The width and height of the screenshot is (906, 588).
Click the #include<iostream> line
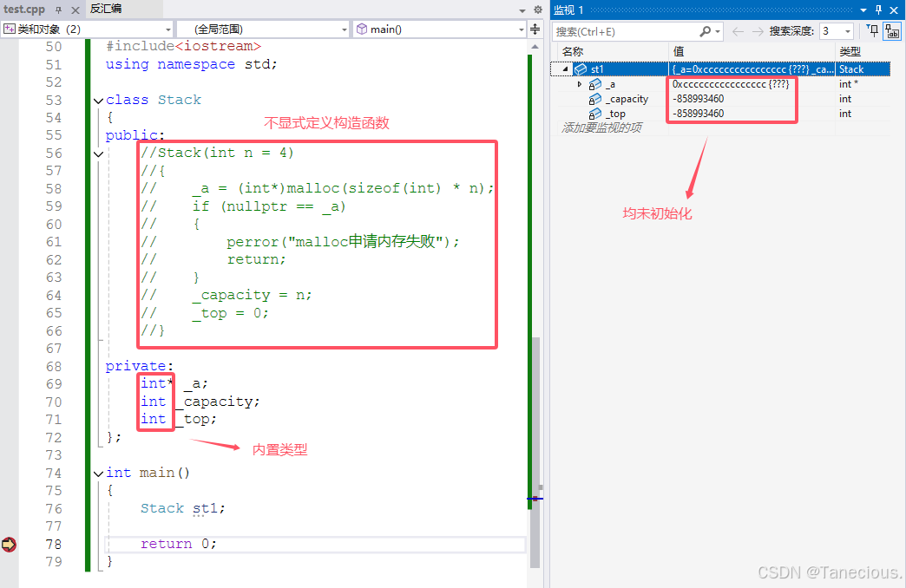pyautogui.click(x=184, y=46)
